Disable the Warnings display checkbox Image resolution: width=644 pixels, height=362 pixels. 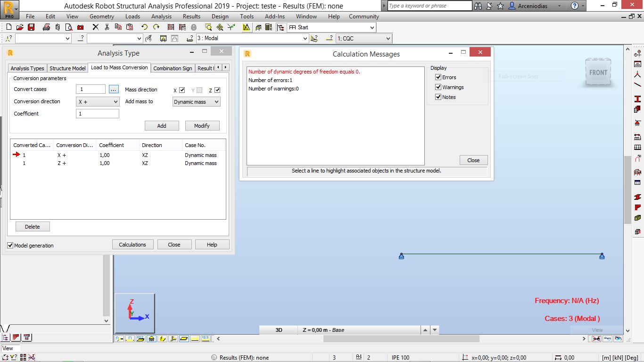(438, 87)
